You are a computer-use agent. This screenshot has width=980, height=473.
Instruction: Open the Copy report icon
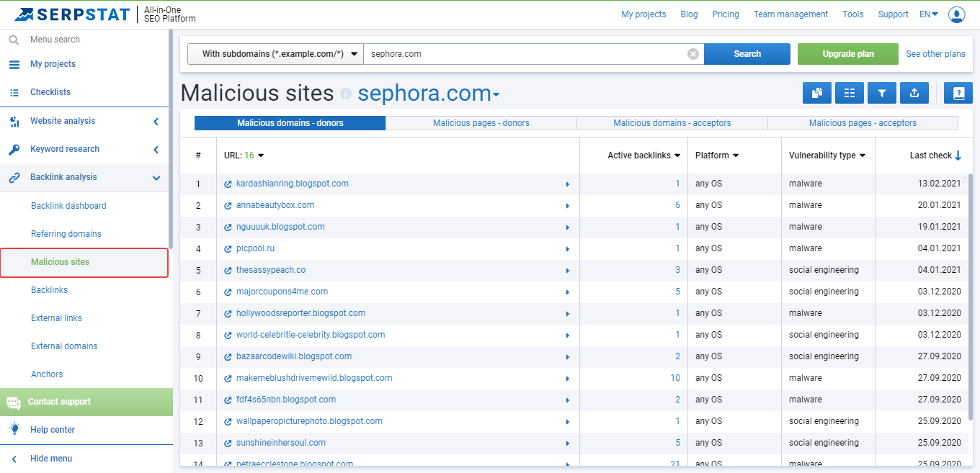(x=816, y=93)
